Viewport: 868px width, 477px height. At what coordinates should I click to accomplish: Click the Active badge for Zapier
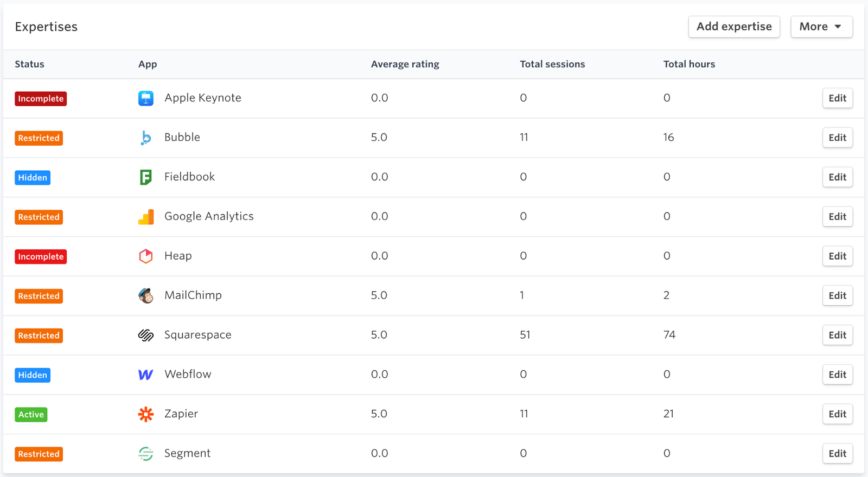click(x=31, y=415)
